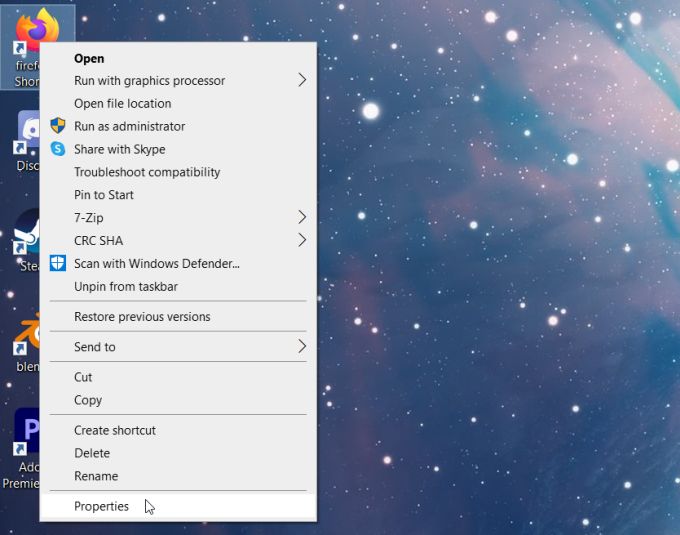Expand Run with graphics processor submenu arrow
Viewport: 680px width, 535px height.
tap(302, 80)
